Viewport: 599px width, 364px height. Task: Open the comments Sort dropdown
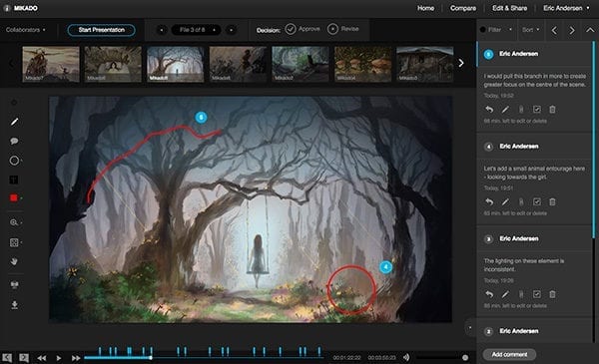531,29
